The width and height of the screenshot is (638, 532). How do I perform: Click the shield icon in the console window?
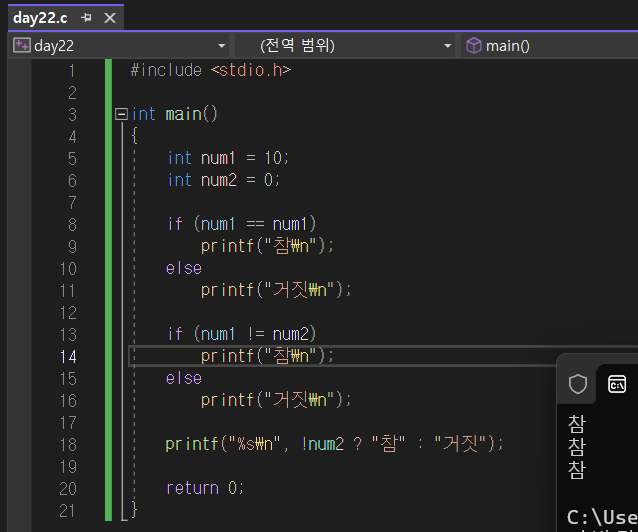click(x=577, y=384)
